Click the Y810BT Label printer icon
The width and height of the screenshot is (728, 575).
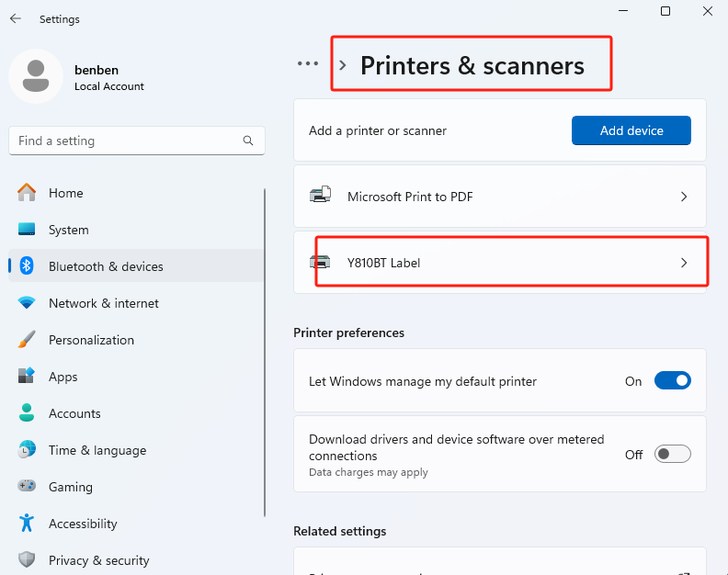pos(320,262)
